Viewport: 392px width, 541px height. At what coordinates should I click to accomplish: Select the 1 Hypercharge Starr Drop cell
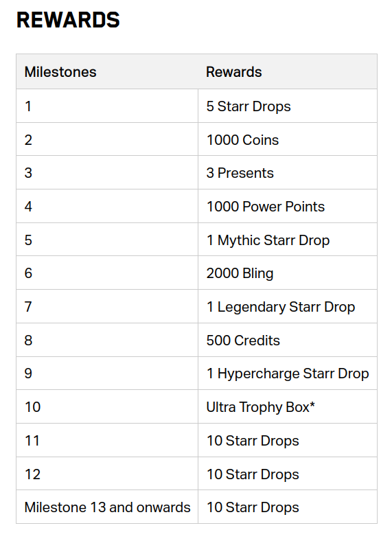pyautogui.click(x=288, y=373)
